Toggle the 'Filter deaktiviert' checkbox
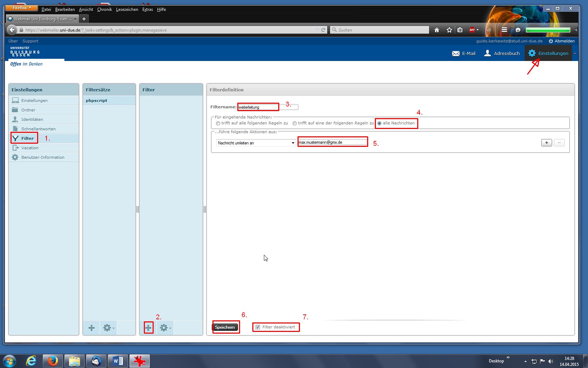The height and width of the screenshot is (368, 588). tap(258, 327)
